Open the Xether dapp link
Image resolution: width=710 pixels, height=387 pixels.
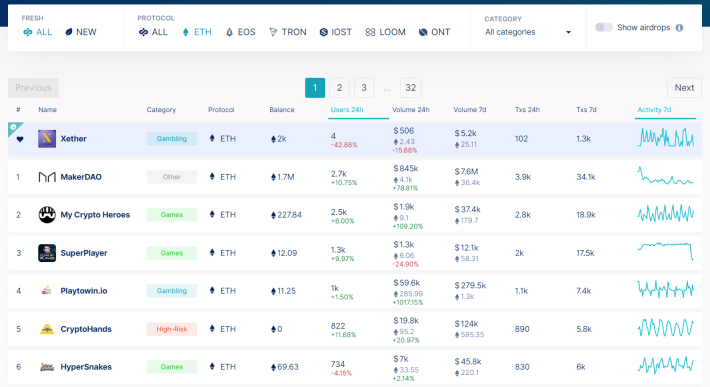tap(73, 139)
